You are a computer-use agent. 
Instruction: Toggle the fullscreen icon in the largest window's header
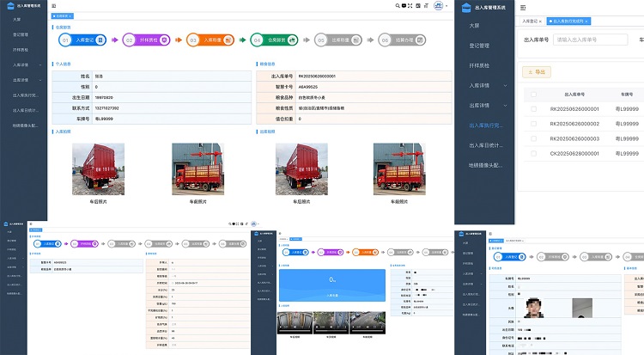click(410, 6)
